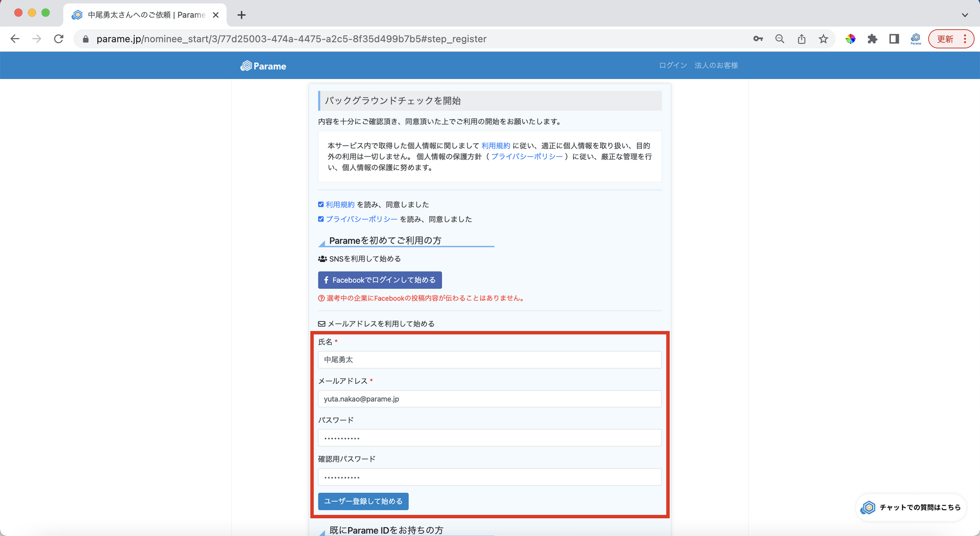
Task: Open the browser three-dot menu
Action: coord(965,39)
